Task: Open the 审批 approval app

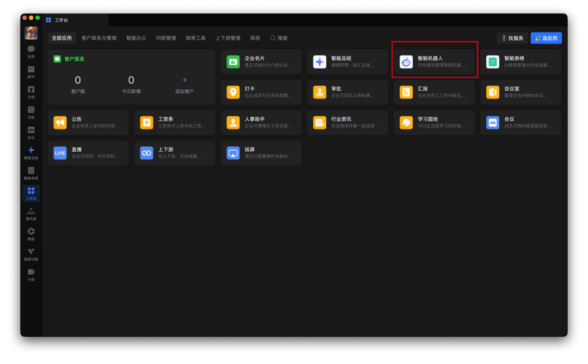Action: tap(347, 91)
